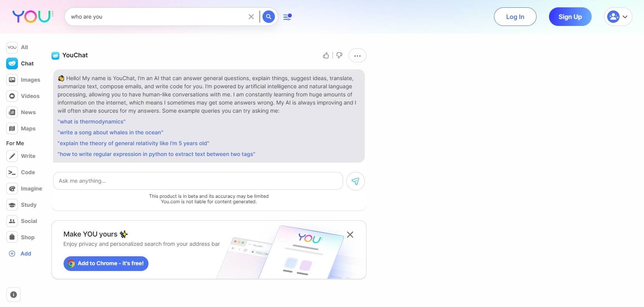Click "what is thermodynamics" example query
Viewport: 644px width, 307px height.
92,122
